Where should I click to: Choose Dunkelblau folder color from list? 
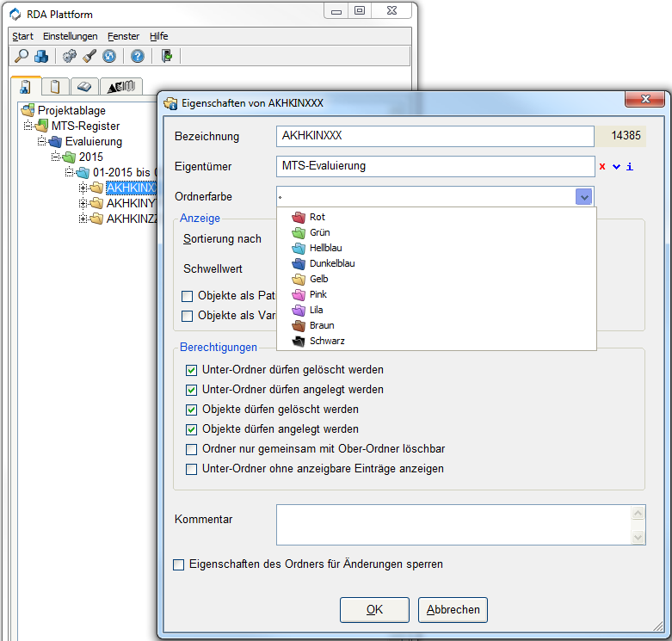pyautogui.click(x=331, y=263)
